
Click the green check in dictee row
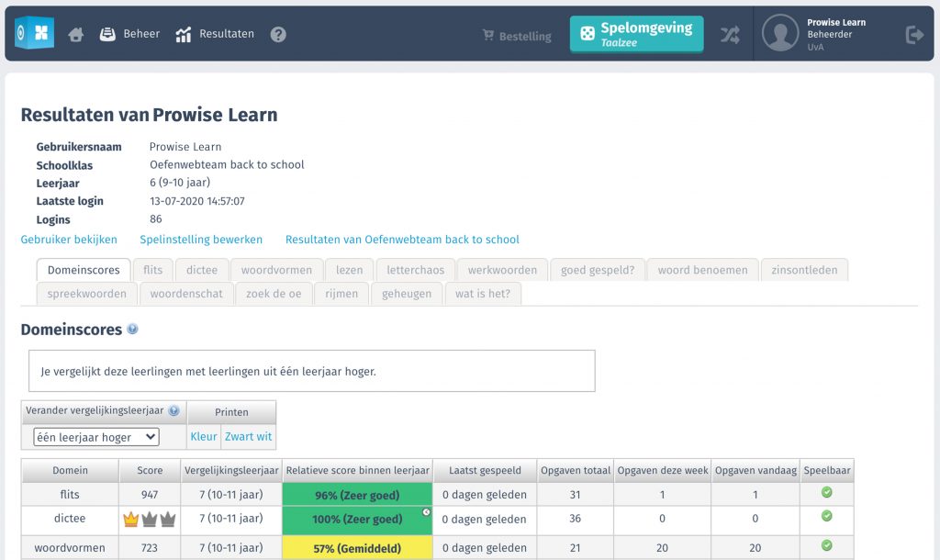827,516
